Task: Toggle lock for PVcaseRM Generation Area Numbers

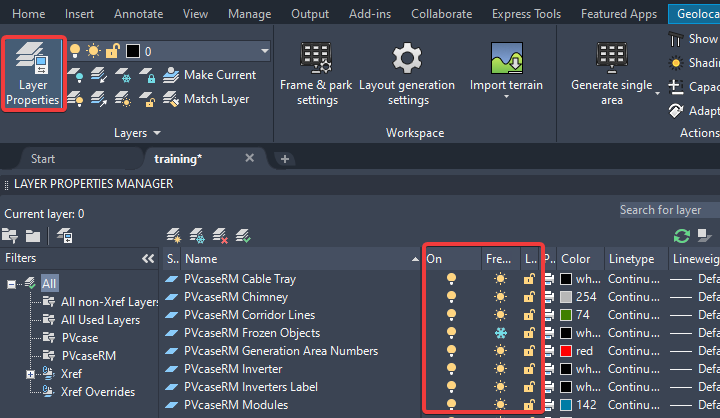Action: click(x=529, y=351)
